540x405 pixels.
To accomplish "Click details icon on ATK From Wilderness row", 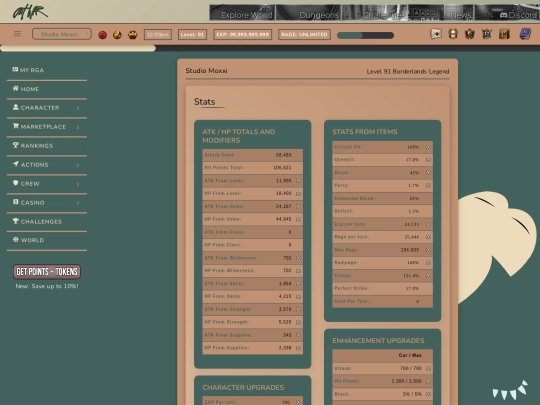I will point(298,258).
